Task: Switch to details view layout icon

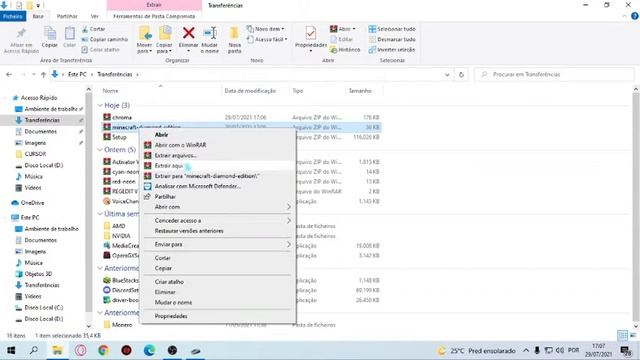Action: [x=622, y=335]
